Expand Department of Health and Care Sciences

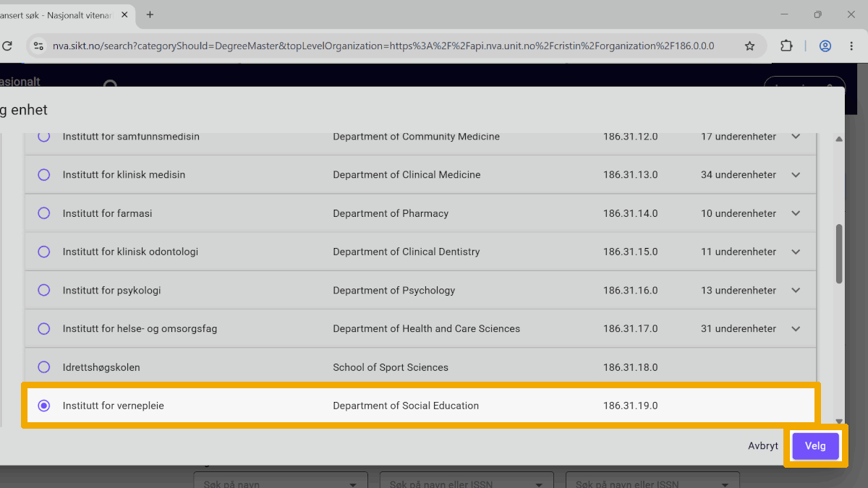click(796, 328)
